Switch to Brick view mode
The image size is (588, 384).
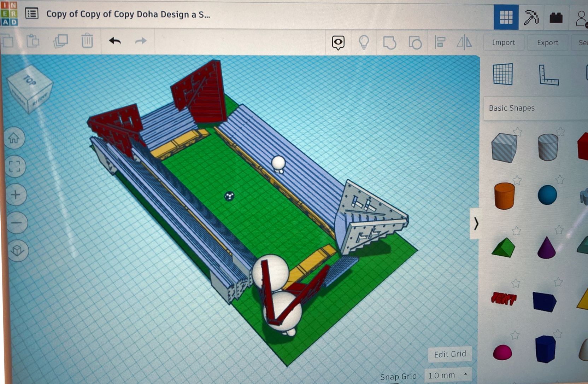(x=555, y=17)
